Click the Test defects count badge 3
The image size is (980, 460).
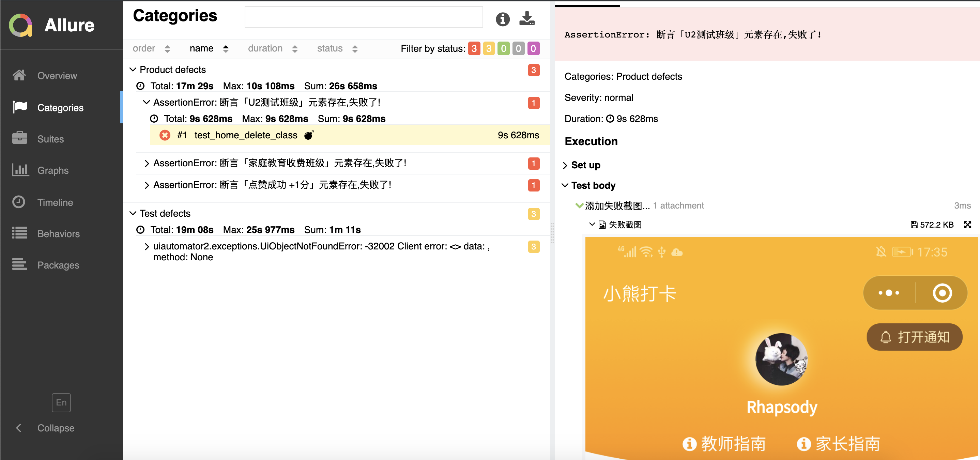pyautogui.click(x=533, y=214)
